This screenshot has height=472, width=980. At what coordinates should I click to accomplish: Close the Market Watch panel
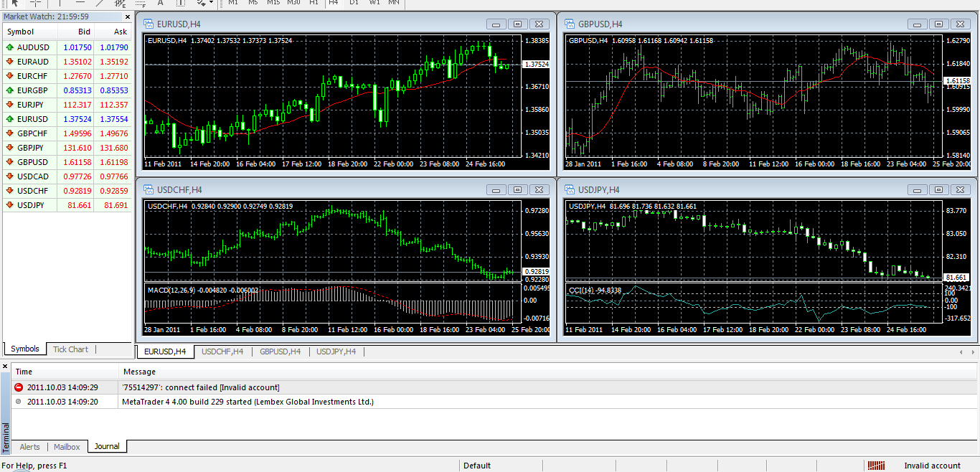128,16
